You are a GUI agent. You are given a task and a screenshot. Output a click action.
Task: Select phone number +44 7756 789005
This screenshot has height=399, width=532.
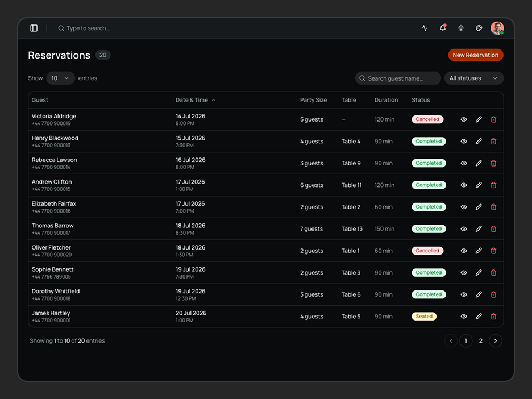(51, 277)
